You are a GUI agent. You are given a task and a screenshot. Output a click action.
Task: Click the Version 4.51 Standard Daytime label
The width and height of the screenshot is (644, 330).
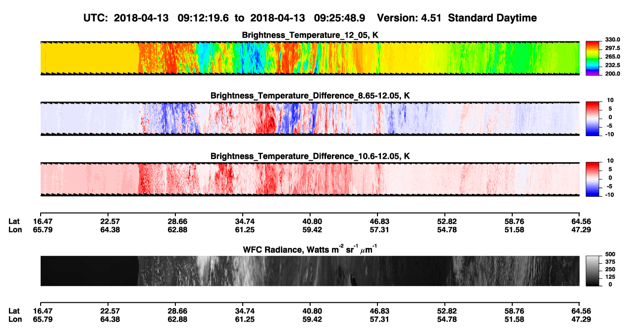click(x=457, y=18)
